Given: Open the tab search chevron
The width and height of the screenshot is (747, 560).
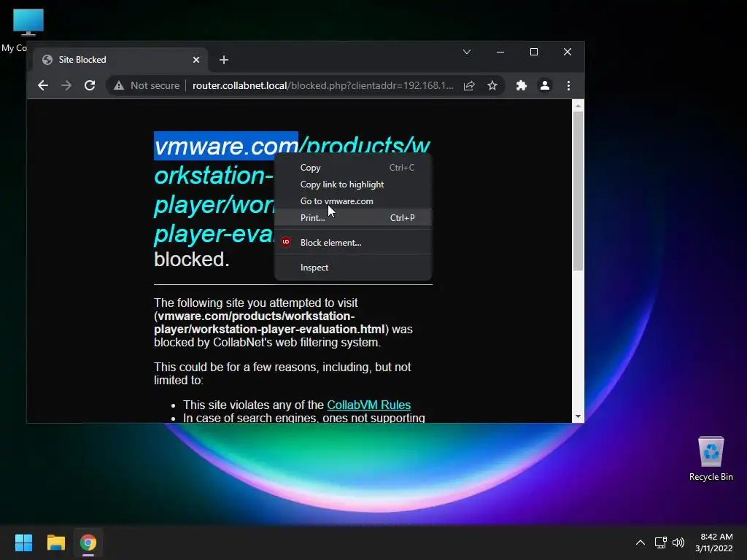Looking at the screenshot, I should point(467,52).
